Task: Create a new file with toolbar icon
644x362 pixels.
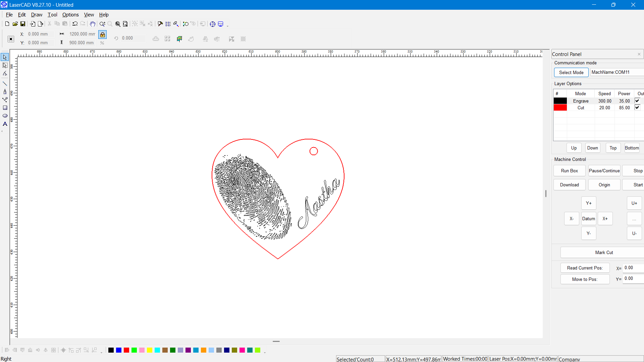Action: click(7, 24)
